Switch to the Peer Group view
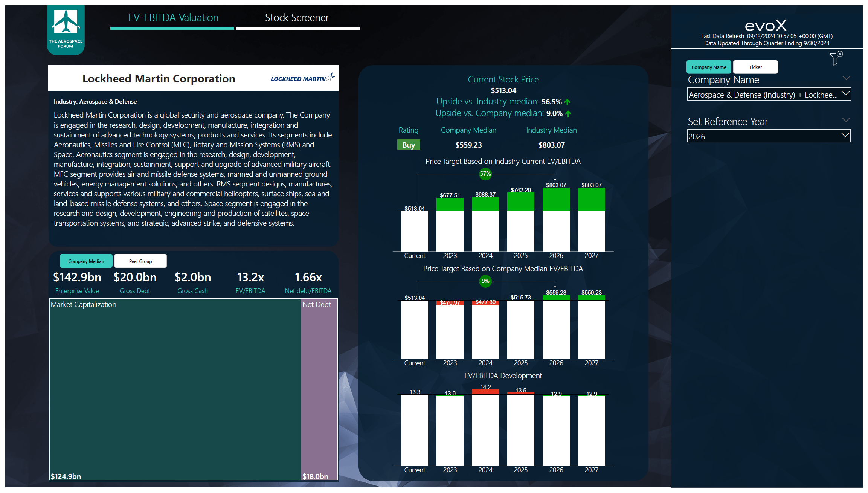Screen dimensions: 868x493 [140, 261]
